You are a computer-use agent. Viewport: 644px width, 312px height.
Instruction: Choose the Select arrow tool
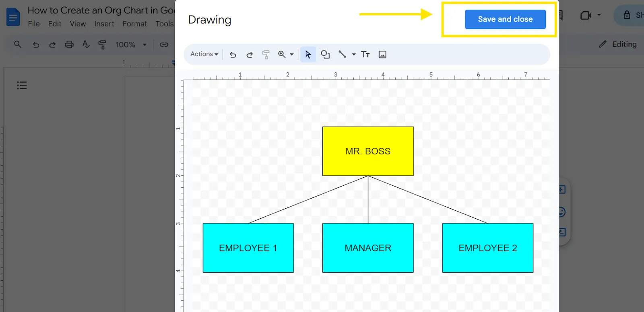pos(308,54)
